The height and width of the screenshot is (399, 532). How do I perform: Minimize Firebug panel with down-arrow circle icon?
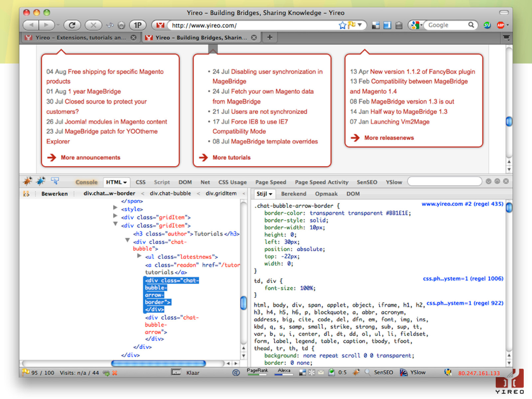point(488,181)
